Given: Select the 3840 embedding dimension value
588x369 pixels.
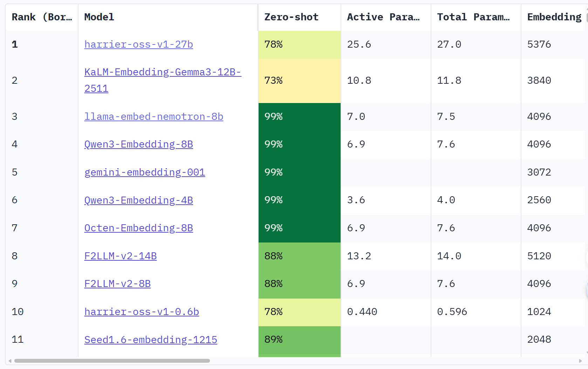Looking at the screenshot, I should (539, 81).
